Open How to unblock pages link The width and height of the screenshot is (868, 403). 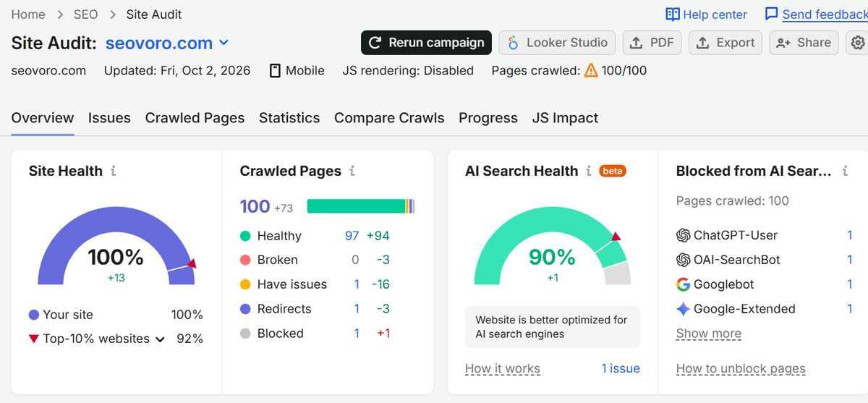pyautogui.click(x=741, y=368)
